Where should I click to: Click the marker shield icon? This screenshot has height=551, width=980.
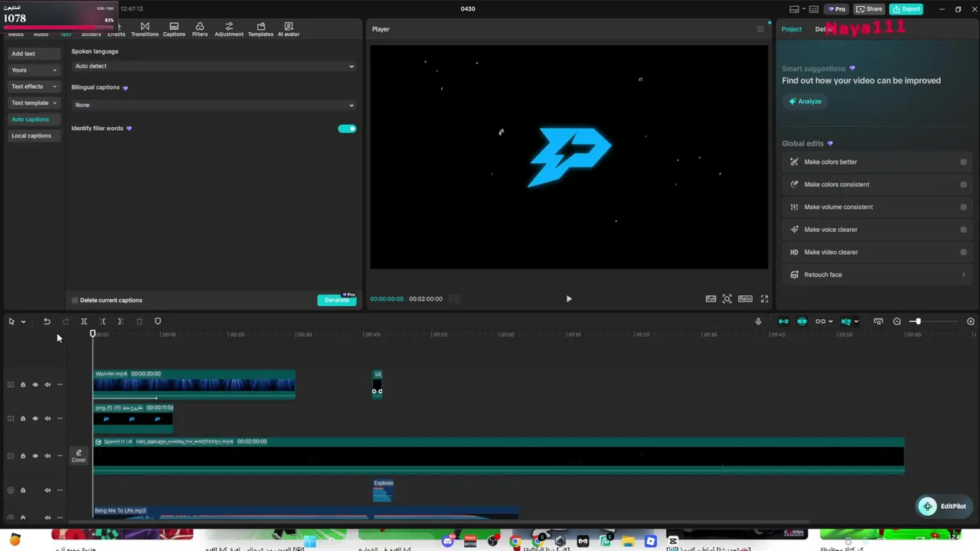(x=158, y=321)
